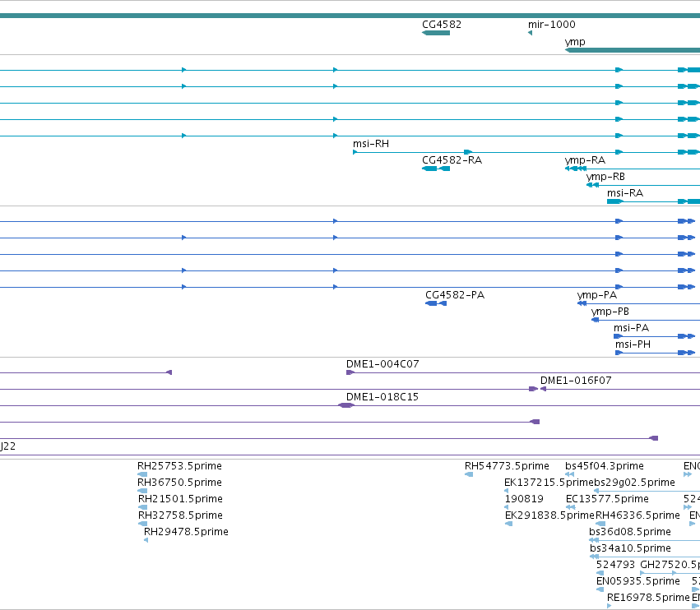700x610 pixels.
Task: Select the bs29g02.5prime EST label
Action: [634, 483]
